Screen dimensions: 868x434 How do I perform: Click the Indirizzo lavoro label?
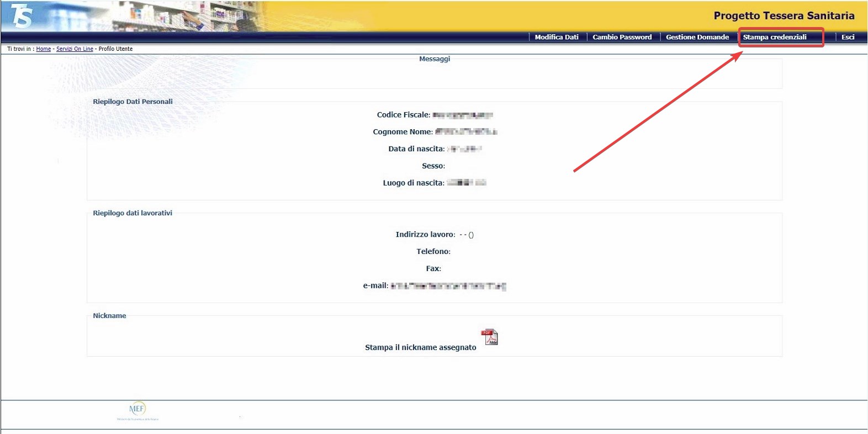point(426,235)
